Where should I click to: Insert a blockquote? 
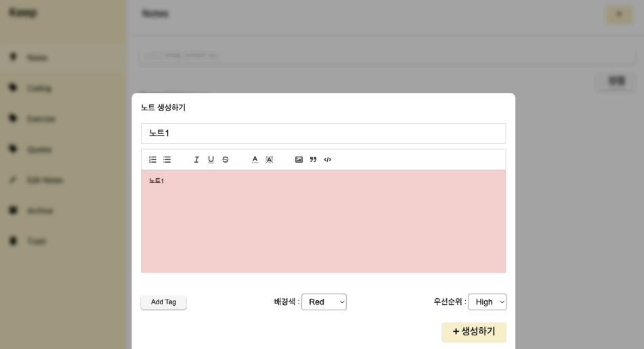pyautogui.click(x=313, y=159)
